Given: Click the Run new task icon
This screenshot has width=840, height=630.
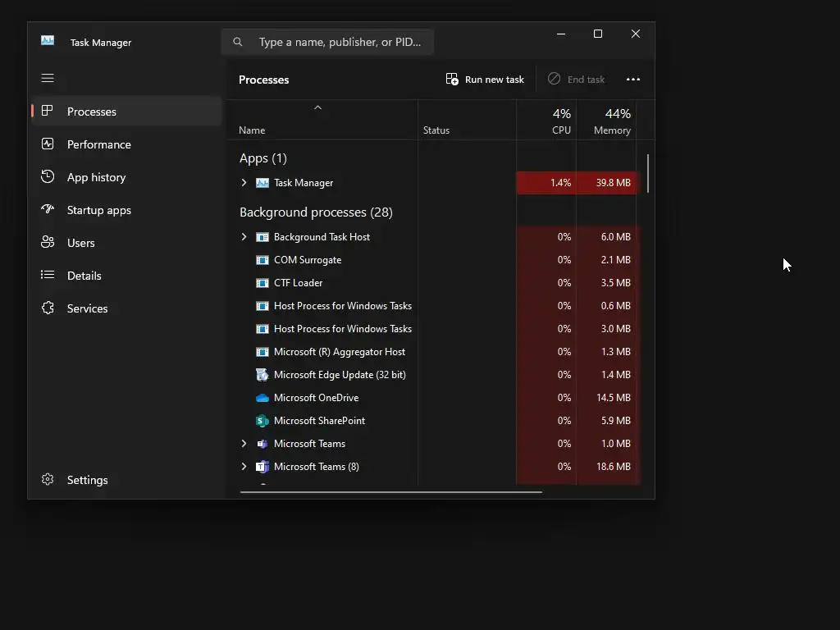Looking at the screenshot, I should [452, 80].
